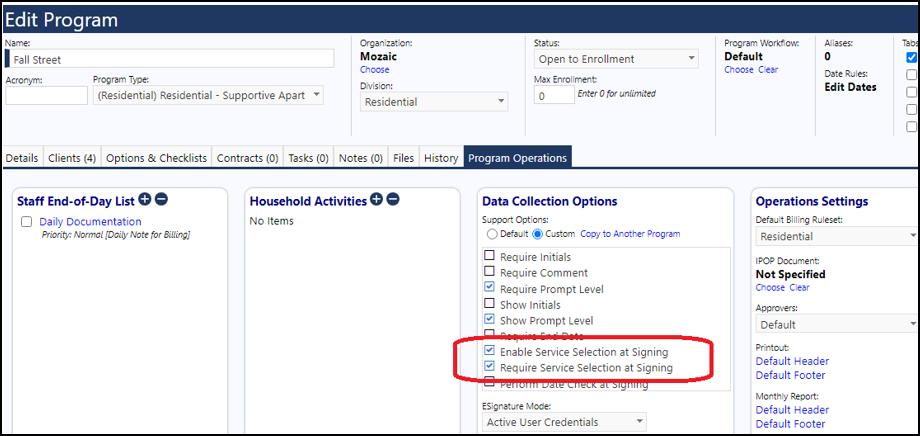
Task: Remove a Household Activities item
Action: pyautogui.click(x=393, y=200)
